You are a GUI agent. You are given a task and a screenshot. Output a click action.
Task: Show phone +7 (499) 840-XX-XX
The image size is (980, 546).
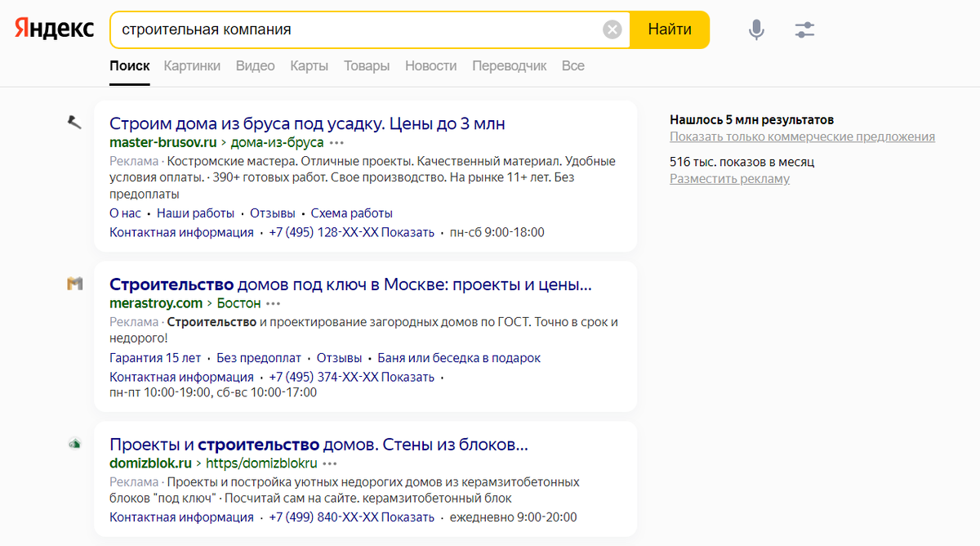pyautogui.click(x=352, y=517)
